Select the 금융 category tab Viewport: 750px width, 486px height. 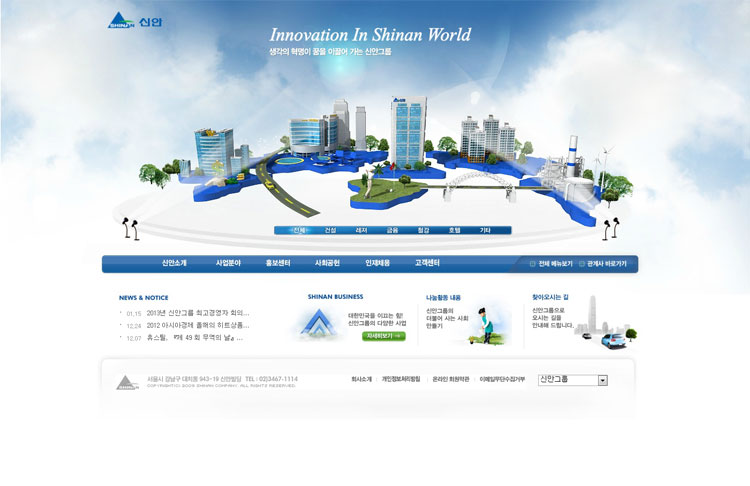[x=392, y=230]
